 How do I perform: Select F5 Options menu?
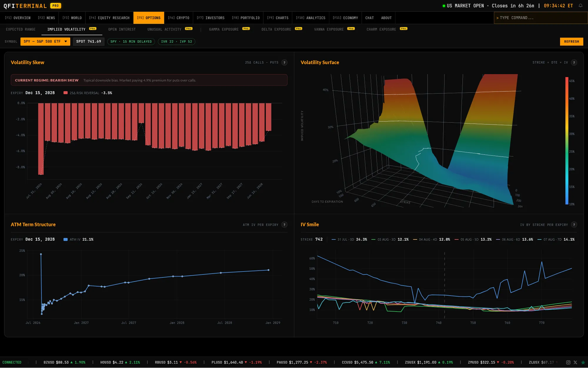[149, 18]
